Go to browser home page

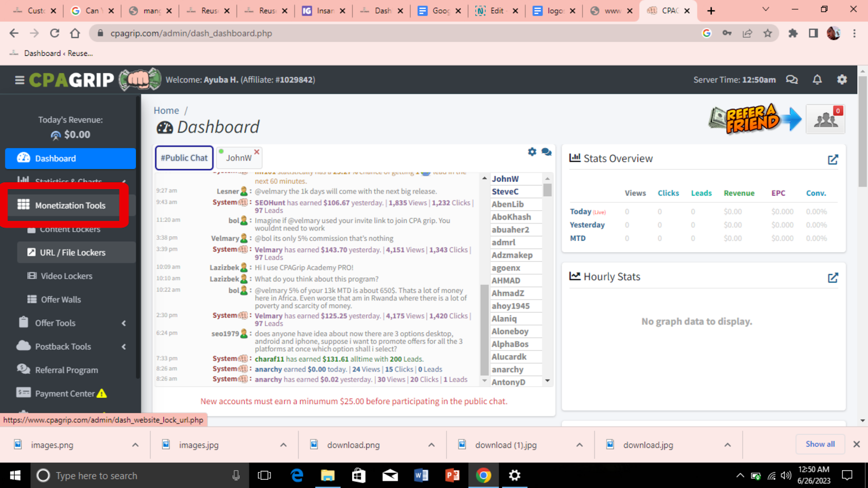click(75, 33)
